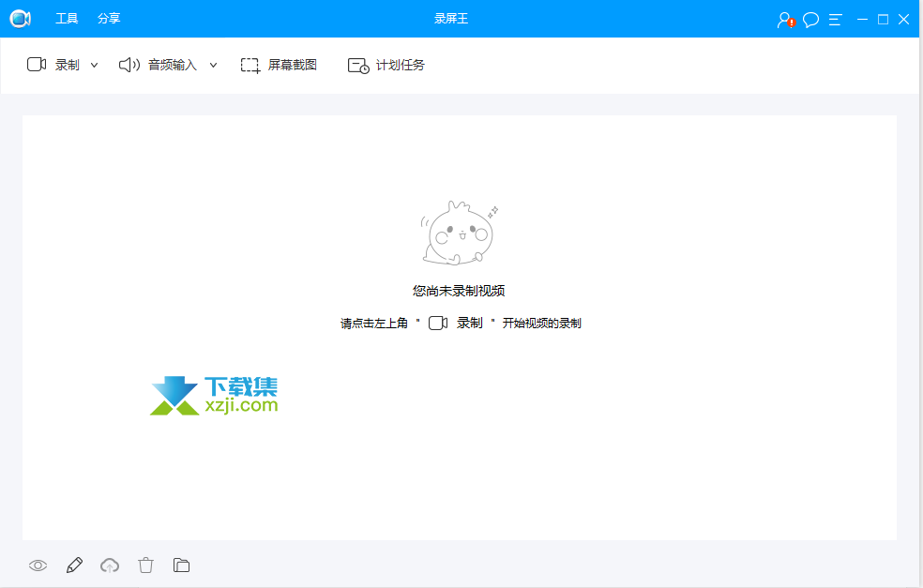Click the 请点击左上角 hint text
Screen dimensions: 923x588
(x=373, y=324)
